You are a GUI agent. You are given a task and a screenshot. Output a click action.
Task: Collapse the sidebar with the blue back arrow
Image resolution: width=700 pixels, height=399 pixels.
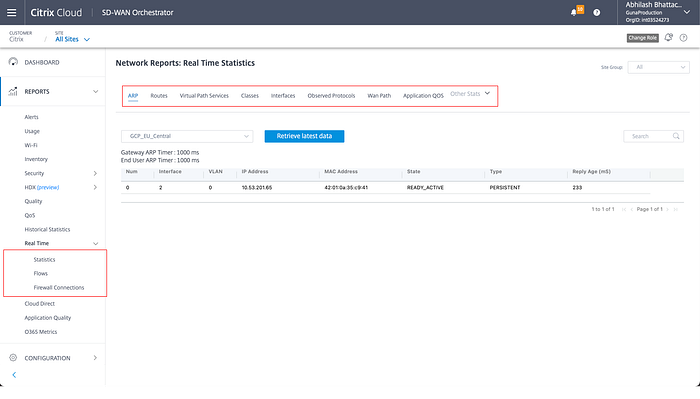14,375
